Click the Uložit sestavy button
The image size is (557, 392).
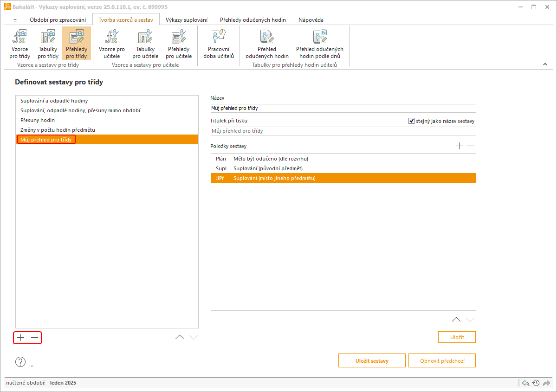372,360
